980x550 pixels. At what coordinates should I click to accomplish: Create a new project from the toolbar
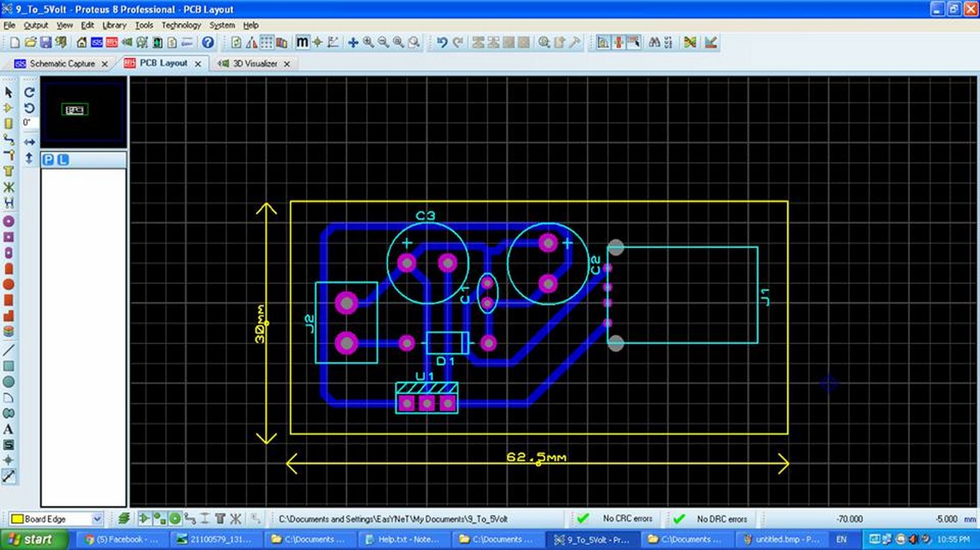[x=14, y=42]
